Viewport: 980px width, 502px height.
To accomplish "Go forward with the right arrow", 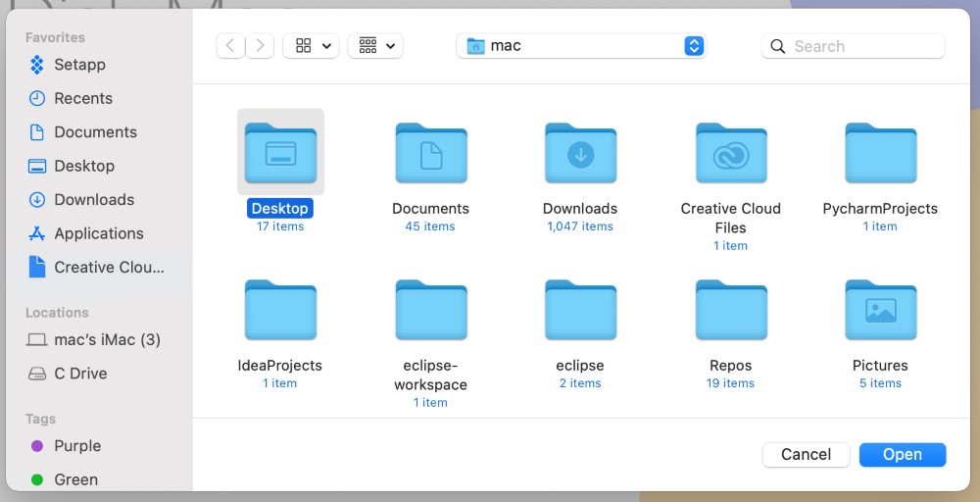I will pos(260,46).
